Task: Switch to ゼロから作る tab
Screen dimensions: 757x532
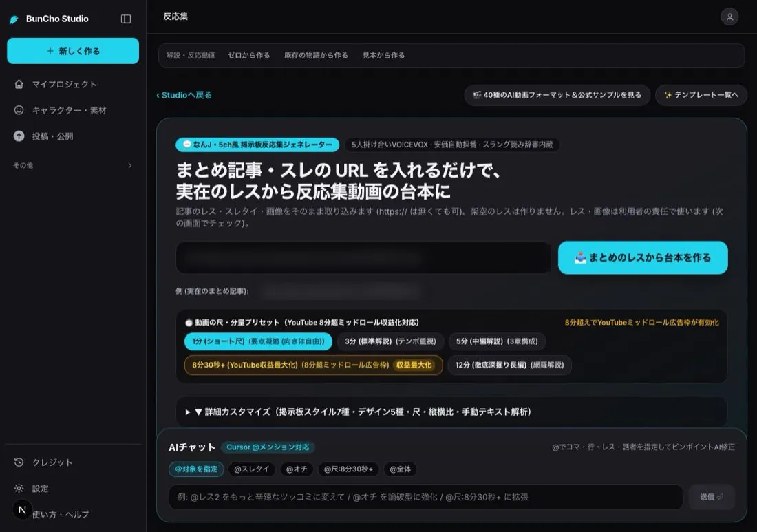Action: click(248, 56)
